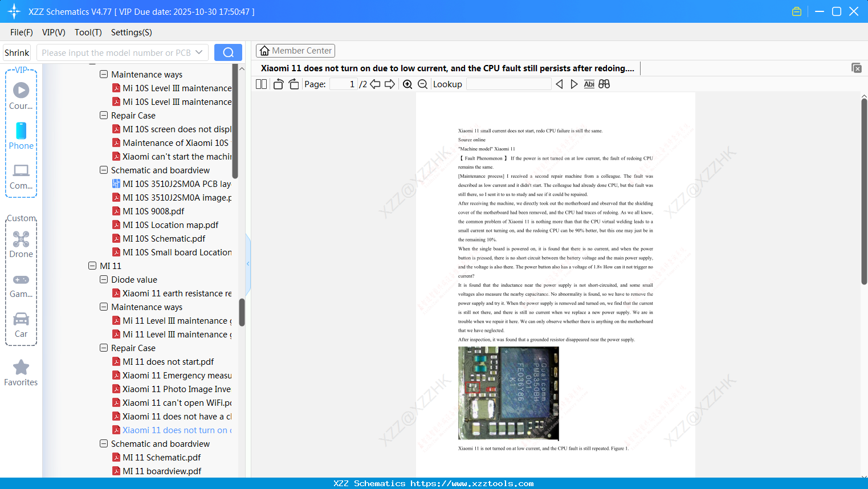Image resolution: width=868 pixels, height=489 pixels.
Task: Find next lookup match triangle
Action: click(x=574, y=84)
